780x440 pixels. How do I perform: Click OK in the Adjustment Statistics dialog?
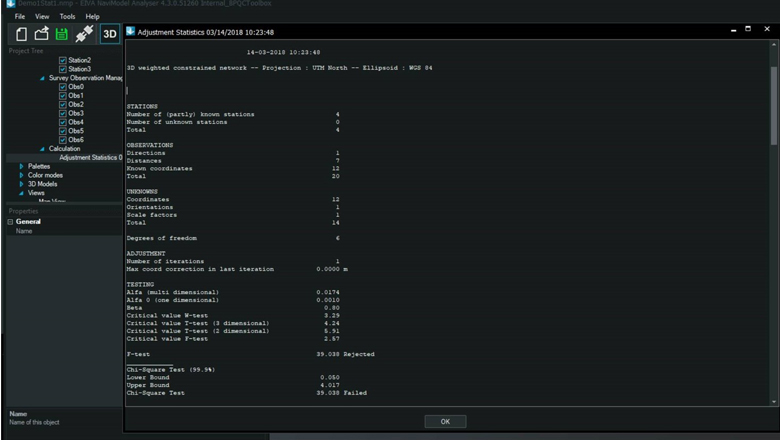(445, 422)
